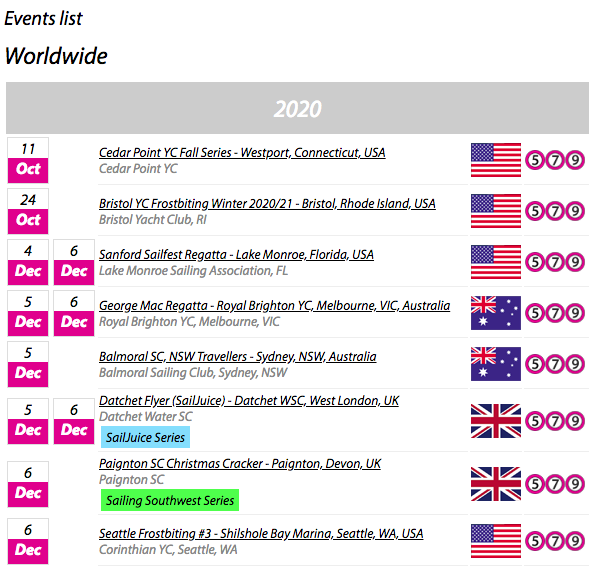
Task: Click the UK flag for Datchet Flyer
Action: (x=496, y=421)
